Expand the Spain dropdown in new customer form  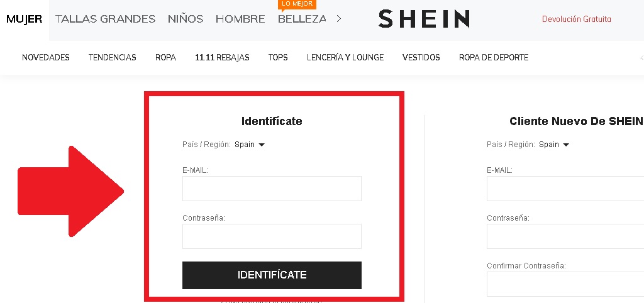(x=554, y=145)
